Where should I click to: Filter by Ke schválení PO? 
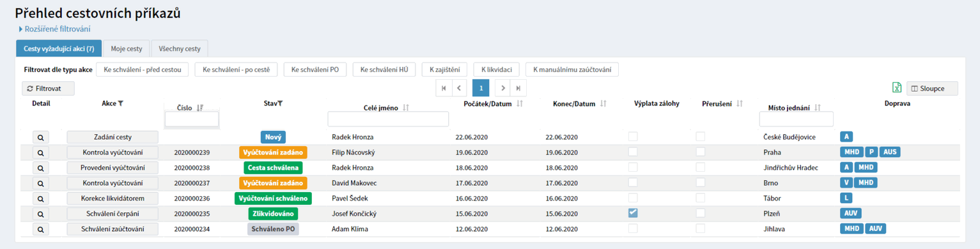click(315, 70)
